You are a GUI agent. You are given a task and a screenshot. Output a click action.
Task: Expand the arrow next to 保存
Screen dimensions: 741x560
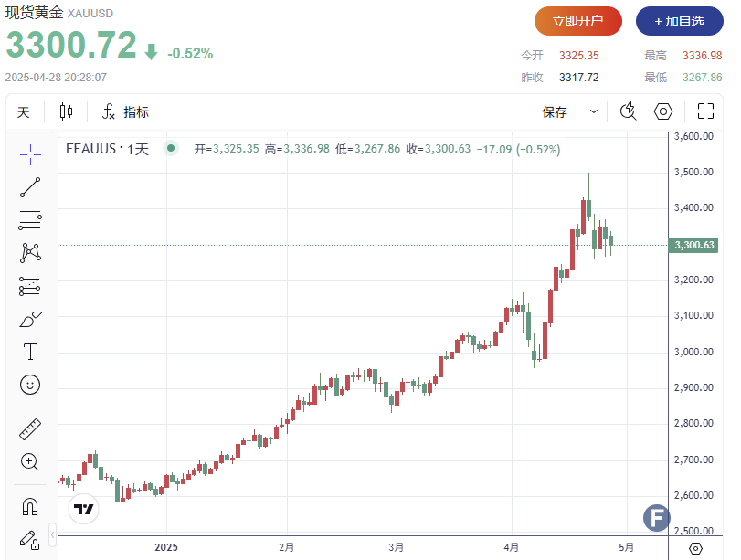click(594, 112)
